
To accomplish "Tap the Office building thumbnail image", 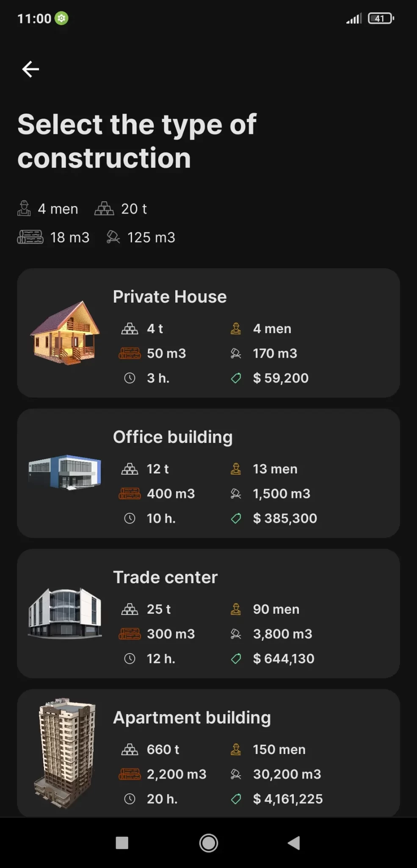I will click(x=65, y=472).
